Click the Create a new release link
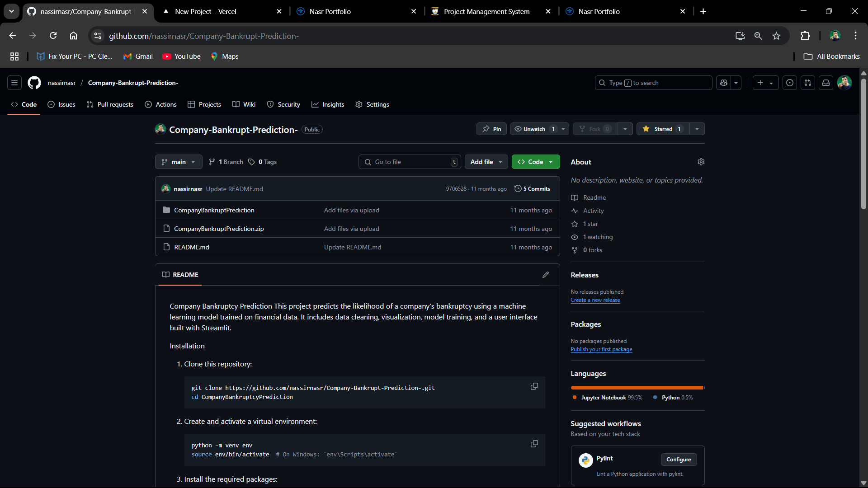The width and height of the screenshot is (868, 488). click(595, 300)
